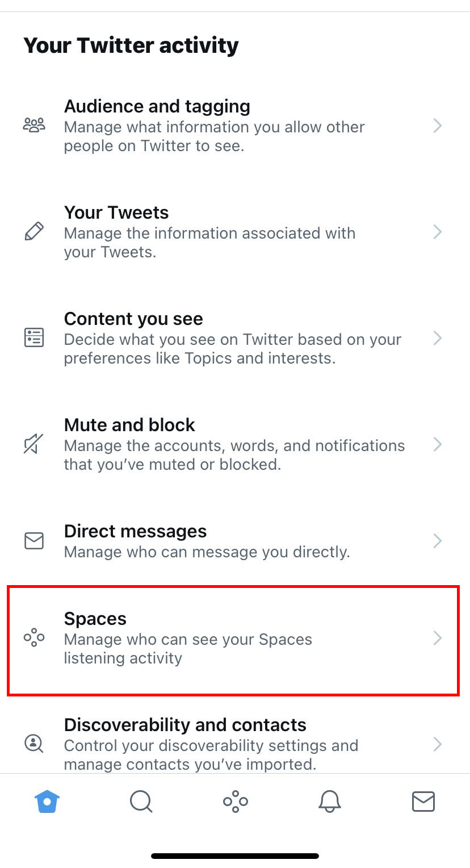The width and height of the screenshot is (470, 868).
Task: Open the Search tab in bottom bar
Action: tap(141, 802)
